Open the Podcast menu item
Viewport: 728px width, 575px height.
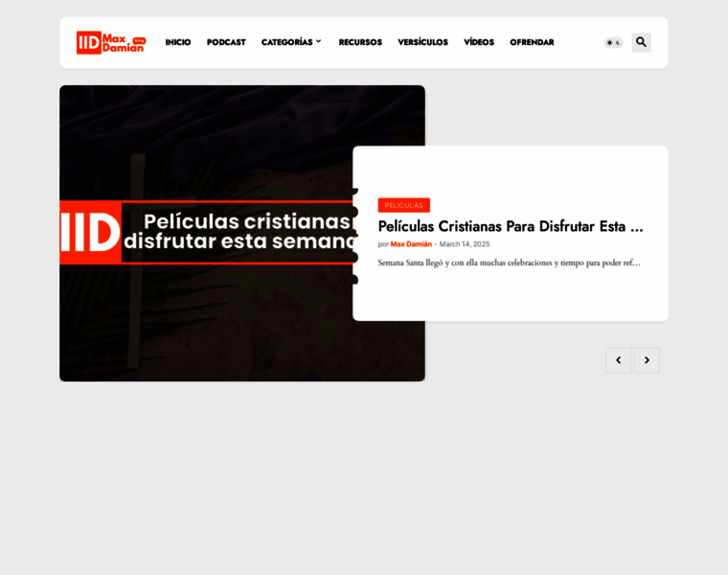click(x=226, y=42)
